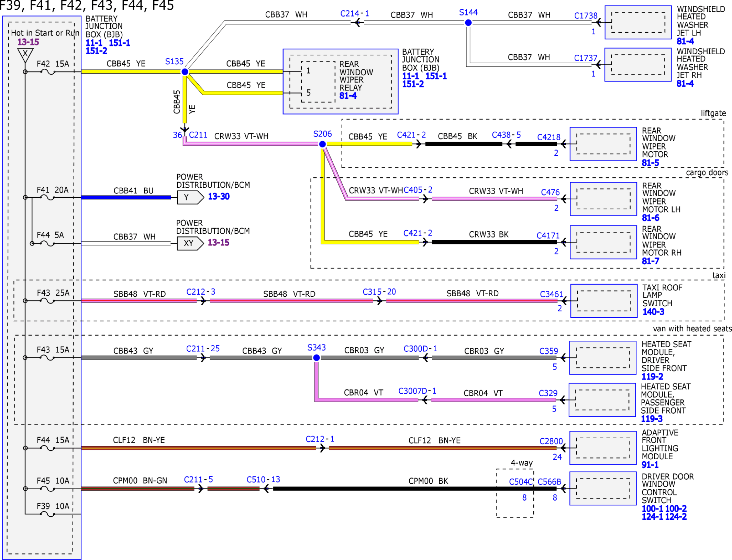Click the S144 splice dot

pyautogui.click(x=468, y=23)
